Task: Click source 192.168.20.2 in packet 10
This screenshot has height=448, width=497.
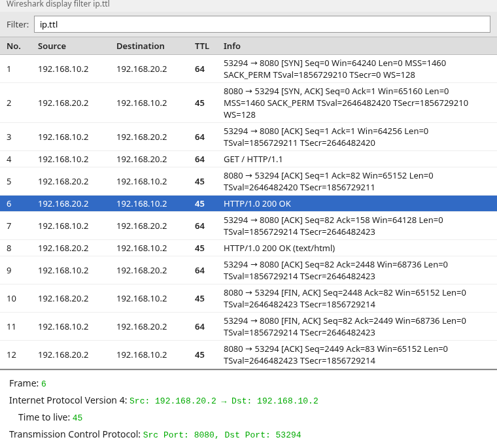Action: coord(63,299)
